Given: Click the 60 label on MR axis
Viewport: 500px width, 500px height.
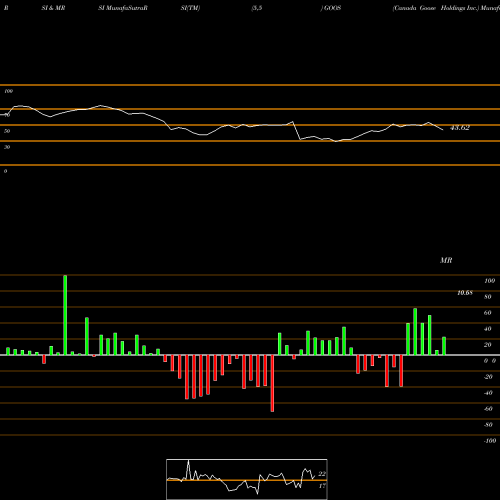Looking at the screenshot, I should click(x=488, y=313).
